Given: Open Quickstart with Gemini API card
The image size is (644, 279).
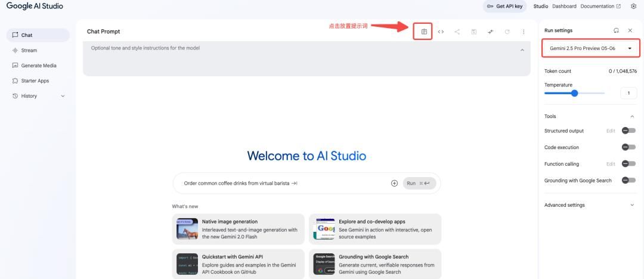Looking at the screenshot, I should [238, 263].
